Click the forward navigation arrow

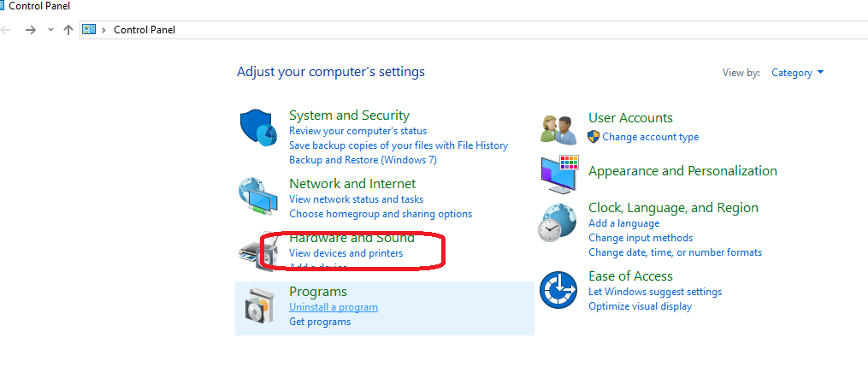tap(31, 30)
